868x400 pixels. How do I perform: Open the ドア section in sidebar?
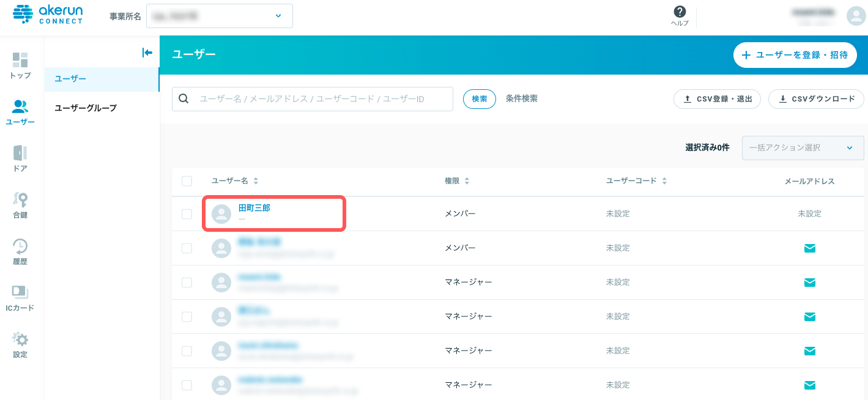pyautogui.click(x=20, y=158)
